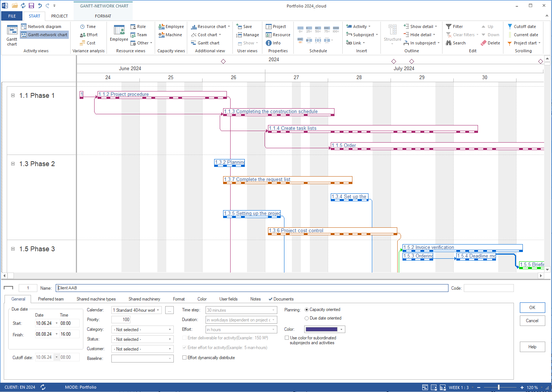Screen dimensions: 552x392
Task: Open the Preferred team tab
Action: coord(51,299)
